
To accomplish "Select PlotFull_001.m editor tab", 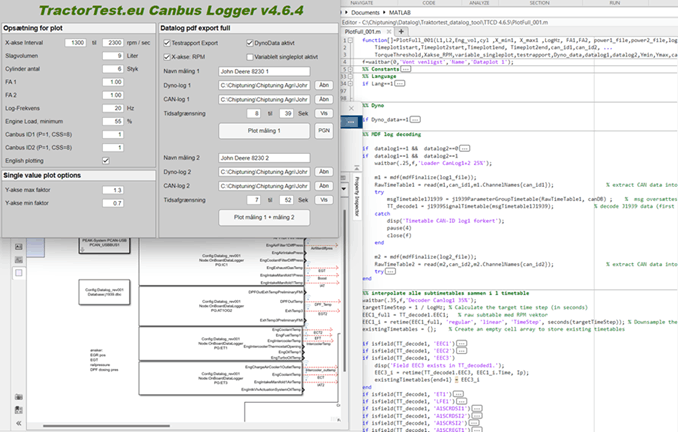I will point(363,32).
